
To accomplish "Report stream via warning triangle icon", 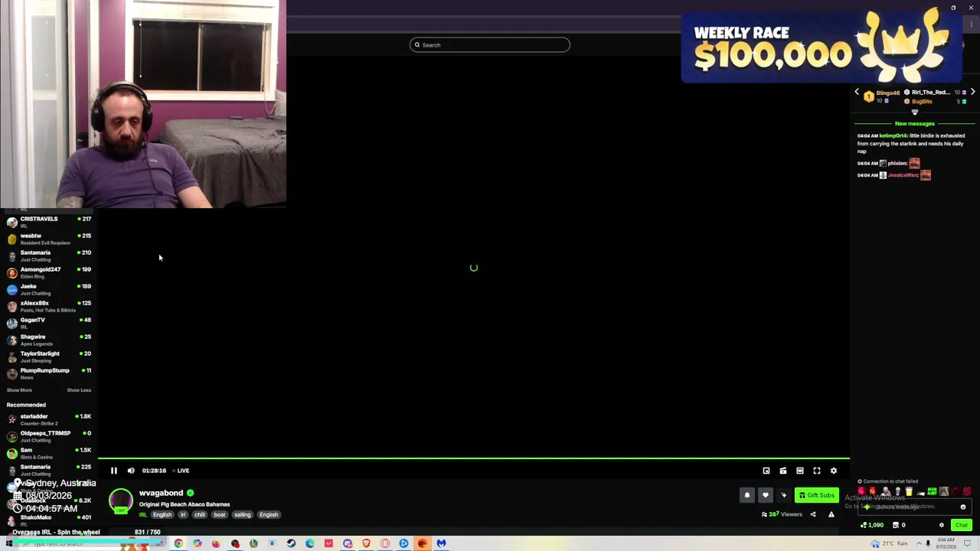I will [831, 514].
